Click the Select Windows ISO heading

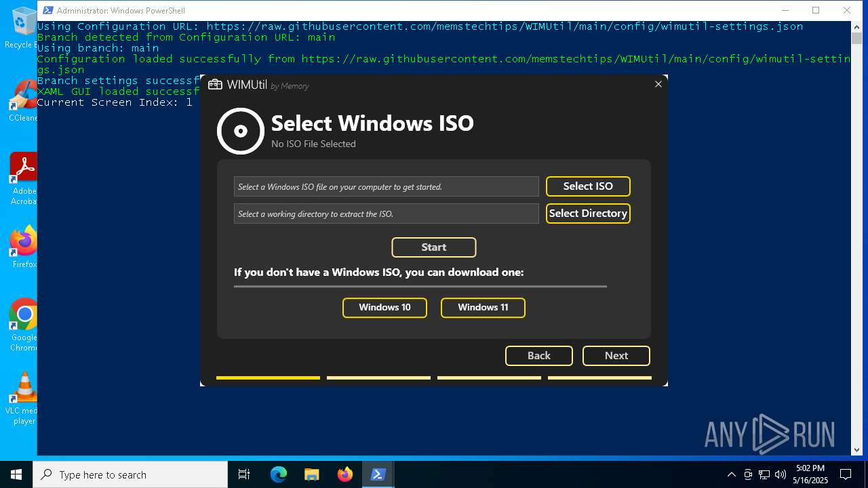pos(372,123)
